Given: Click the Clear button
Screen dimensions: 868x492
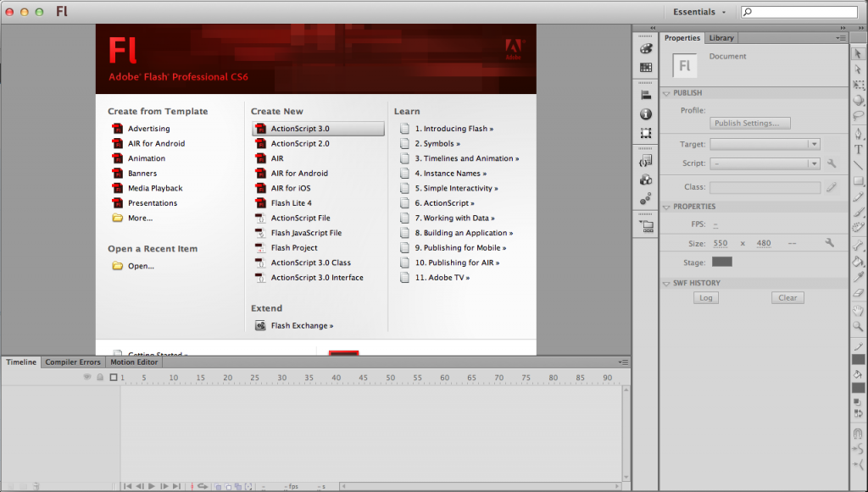Looking at the screenshot, I should (787, 297).
